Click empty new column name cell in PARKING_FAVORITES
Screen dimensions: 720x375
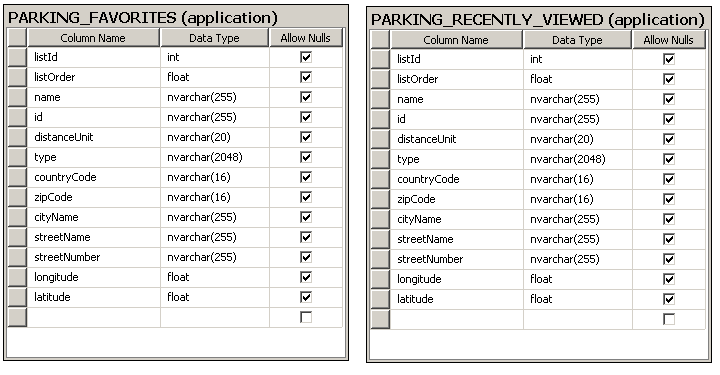pos(94,317)
